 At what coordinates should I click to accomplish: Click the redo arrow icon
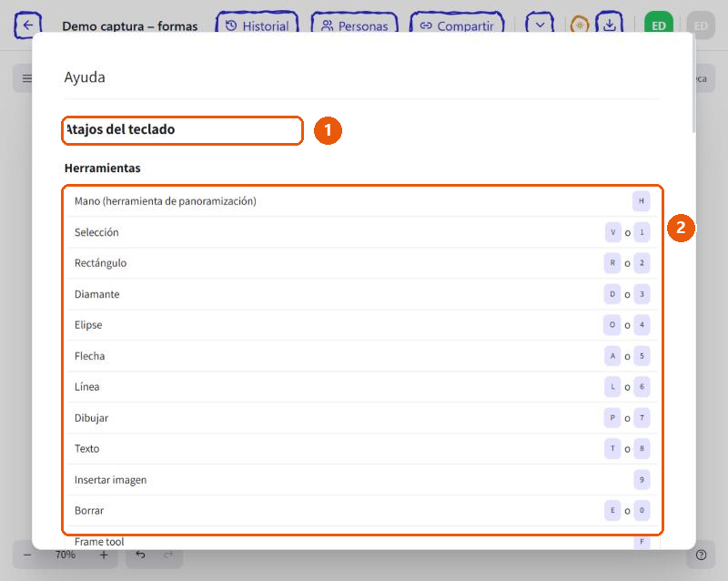tap(168, 555)
